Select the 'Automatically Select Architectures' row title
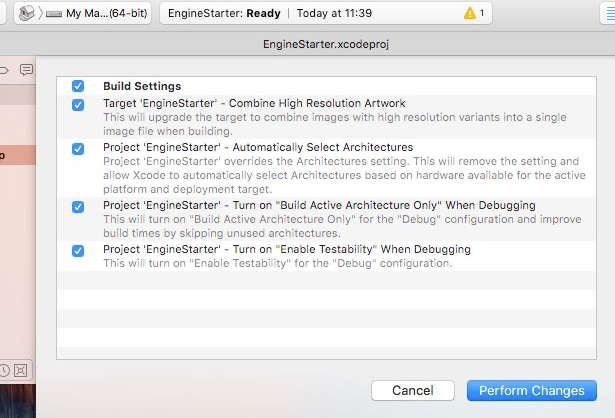 (258, 147)
